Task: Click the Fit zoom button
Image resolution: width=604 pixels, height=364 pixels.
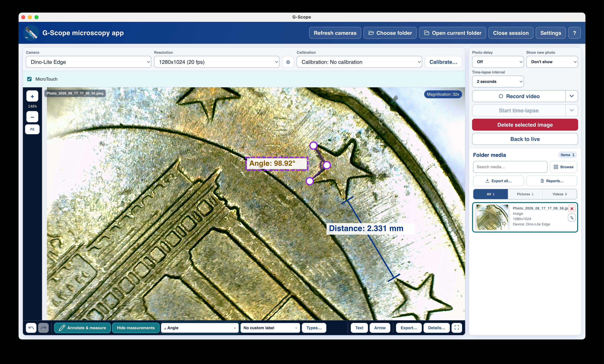Action: [x=32, y=129]
